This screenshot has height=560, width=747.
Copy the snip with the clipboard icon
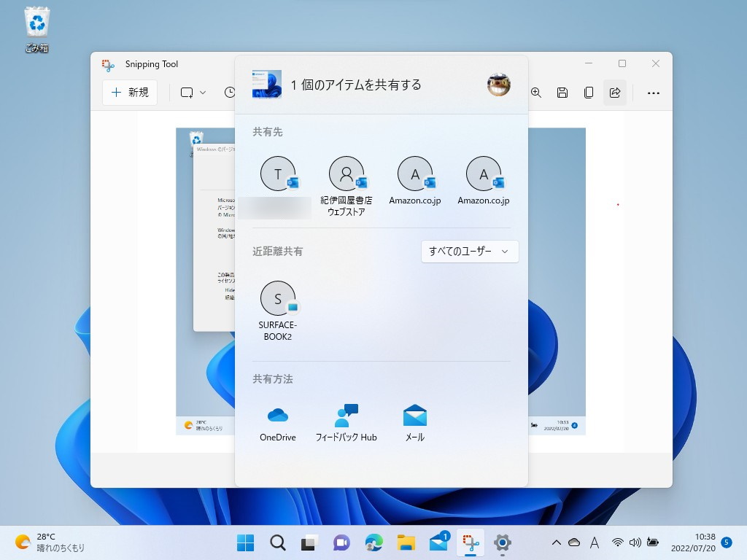point(589,93)
